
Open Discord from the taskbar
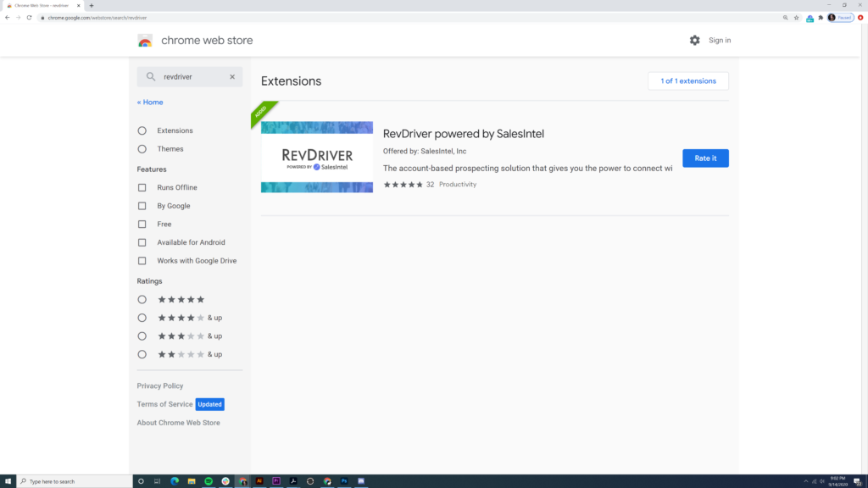pos(361,481)
